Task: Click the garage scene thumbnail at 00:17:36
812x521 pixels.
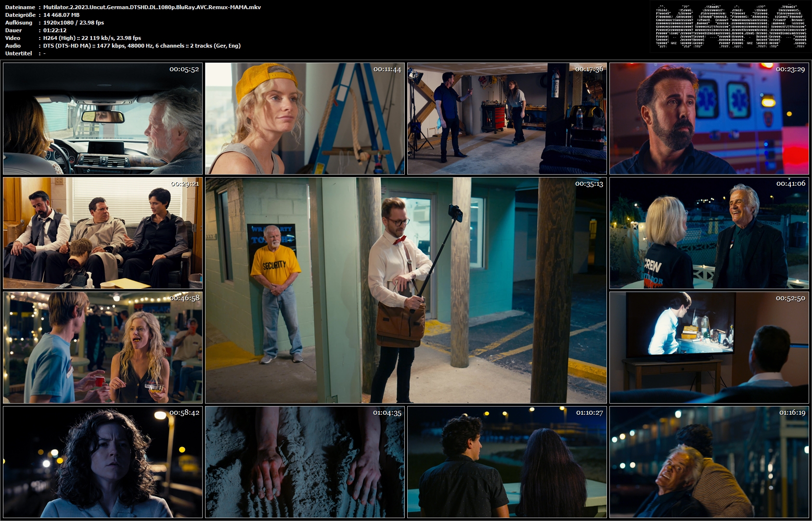Action: point(507,118)
